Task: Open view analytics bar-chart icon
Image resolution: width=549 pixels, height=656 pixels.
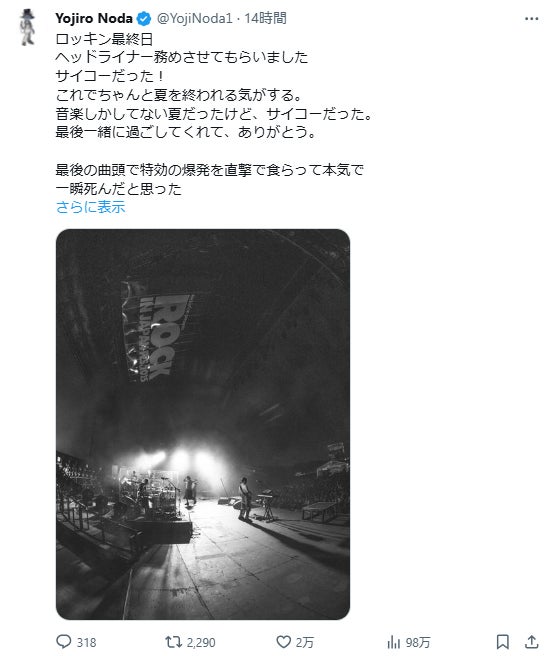Action: [x=393, y=642]
